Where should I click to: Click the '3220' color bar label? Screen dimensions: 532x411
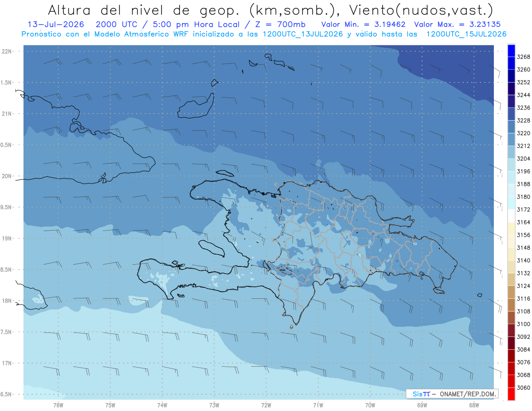(x=524, y=133)
